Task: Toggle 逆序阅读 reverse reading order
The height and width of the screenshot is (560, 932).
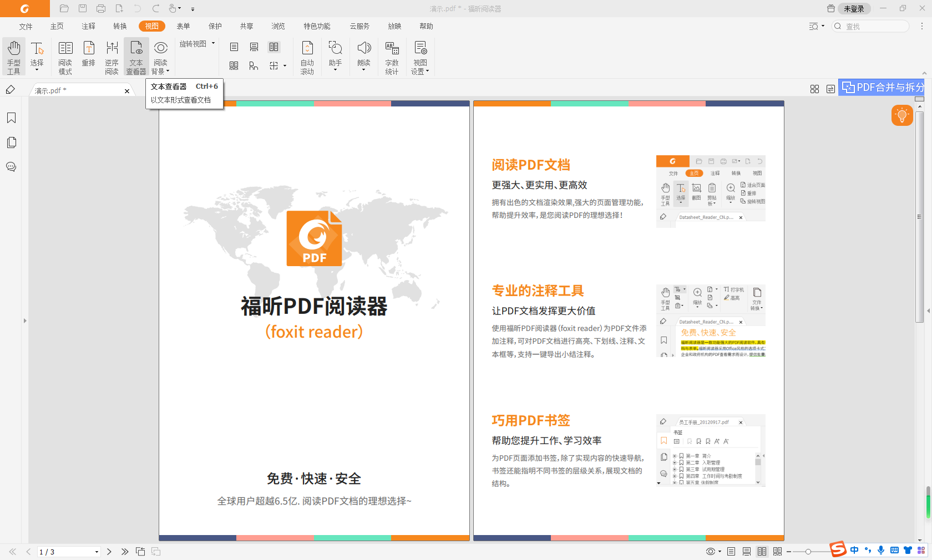Action: (112, 55)
